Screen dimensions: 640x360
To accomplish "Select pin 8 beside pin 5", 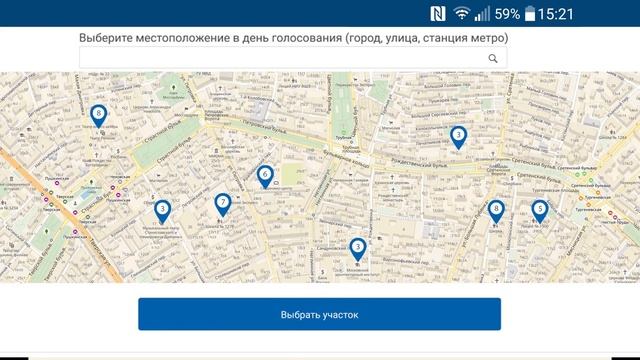I will click(x=496, y=211).
